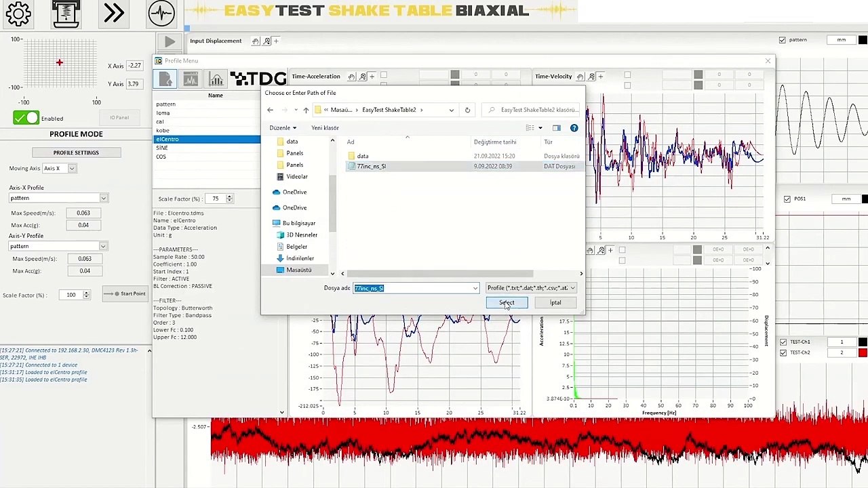Uncheck the TEST-Ch2 checkbox

point(783,353)
